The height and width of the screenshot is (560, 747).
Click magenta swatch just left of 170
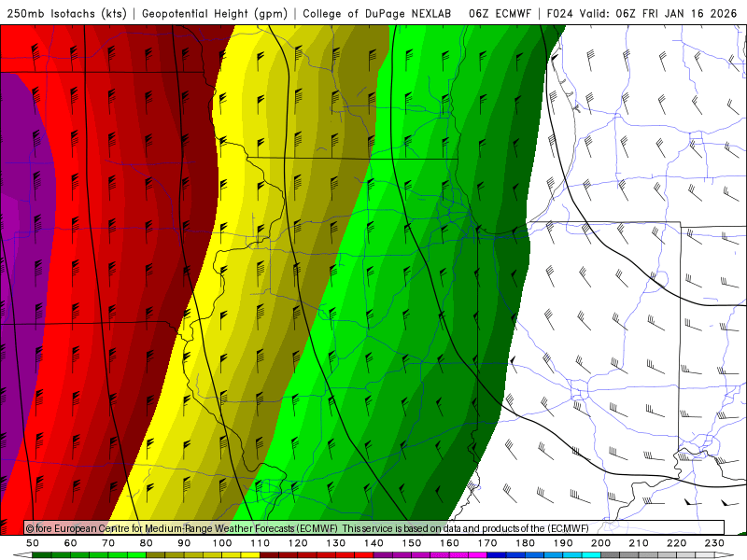point(478,555)
